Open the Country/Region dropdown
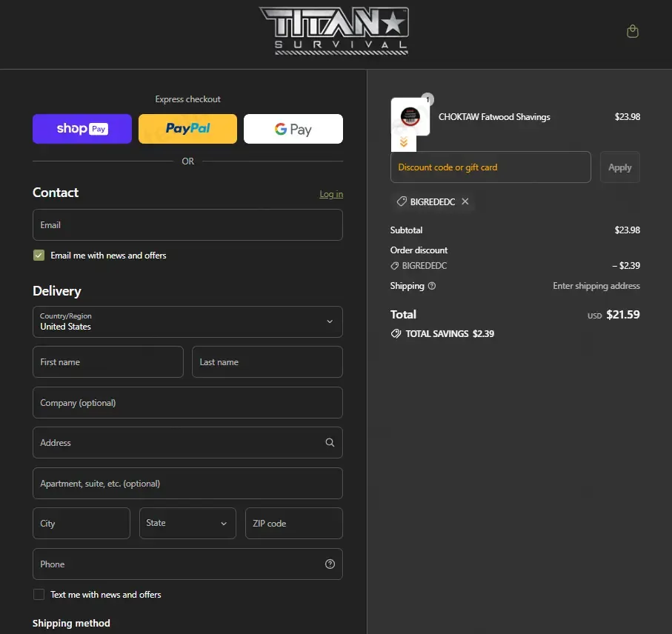This screenshot has width=672, height=634. pos(187,321)
